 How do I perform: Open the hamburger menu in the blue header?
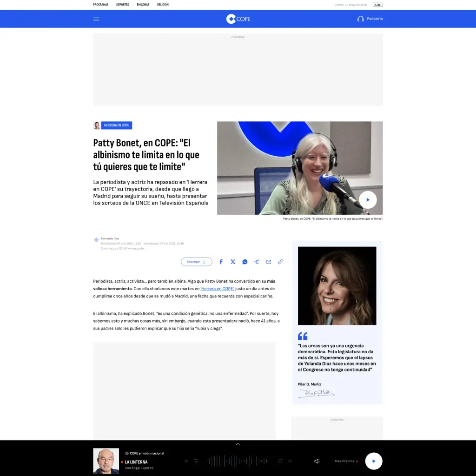(96, 19)
